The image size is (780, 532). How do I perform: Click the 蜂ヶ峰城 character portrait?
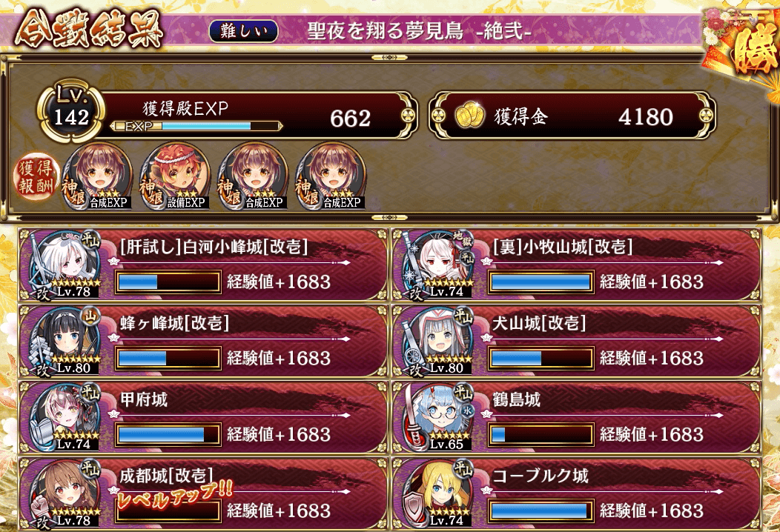pyautogui.click(x=65, y=341)
